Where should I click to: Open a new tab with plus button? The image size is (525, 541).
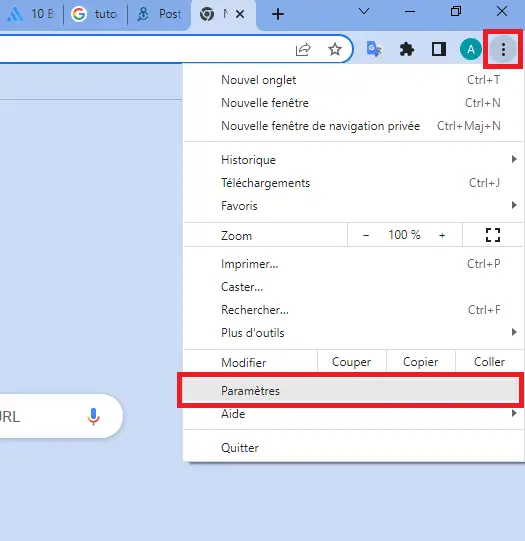[278, 14]
